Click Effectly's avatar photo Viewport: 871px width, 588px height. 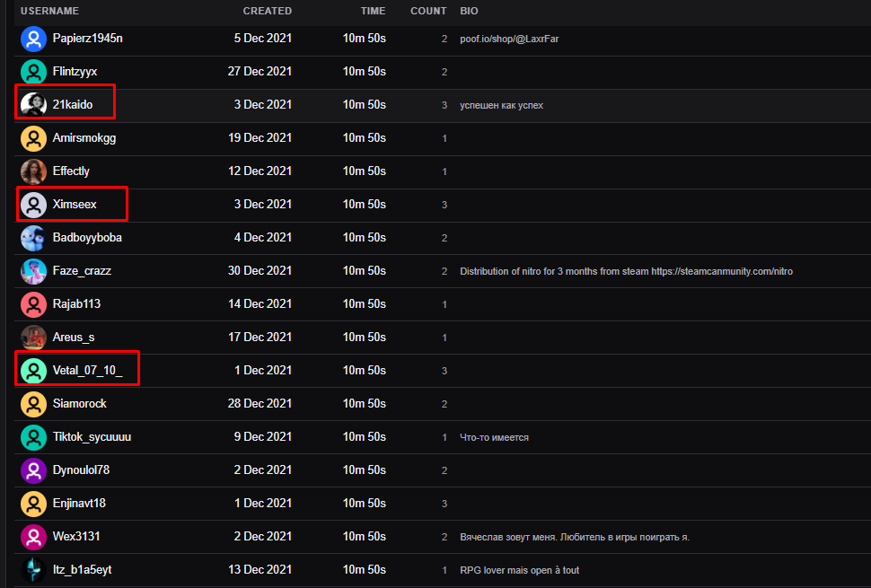[x=33, y=171]
